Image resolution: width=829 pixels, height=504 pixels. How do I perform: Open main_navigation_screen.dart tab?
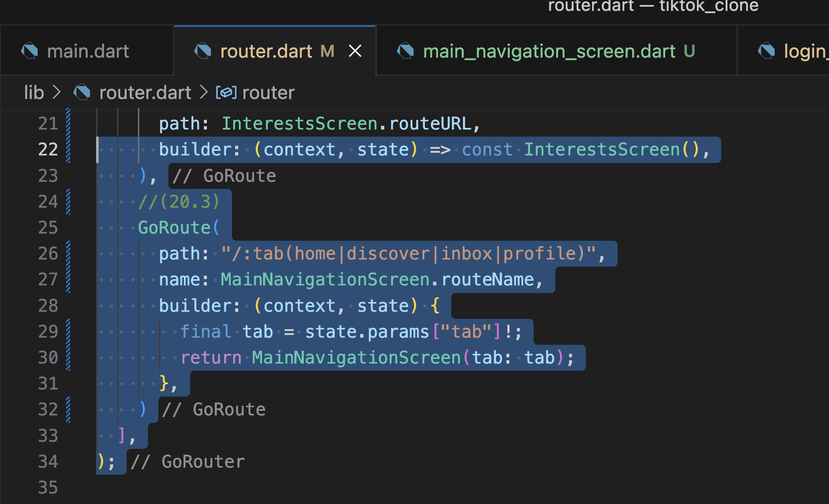549,51
